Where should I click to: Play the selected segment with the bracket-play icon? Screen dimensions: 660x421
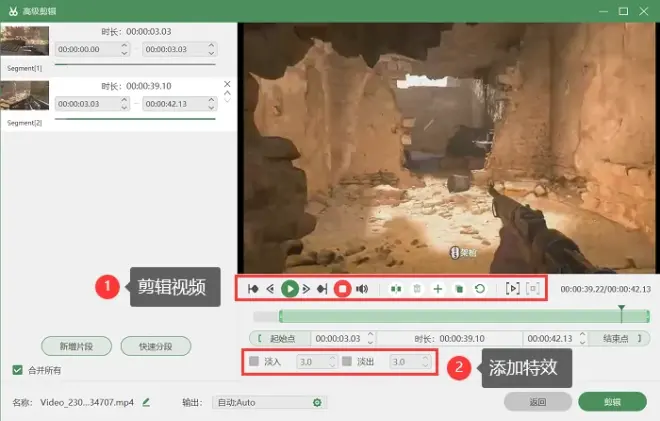(512, 289)
